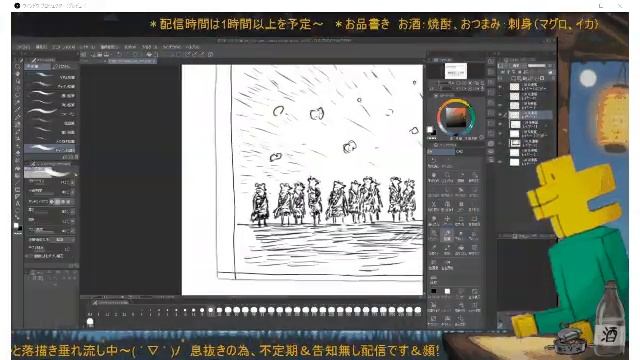Screen dimensions: 640x360
Task: Open the 表示 (View) menu
Action: point(130,47)
